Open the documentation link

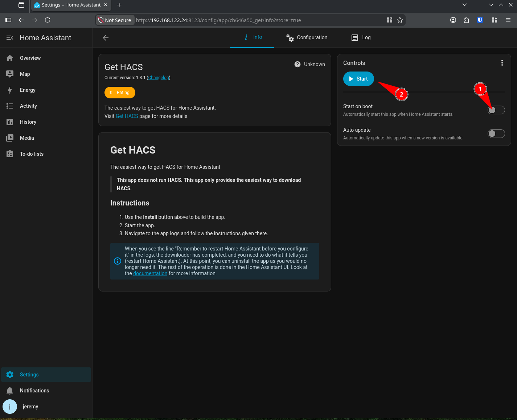150,273
